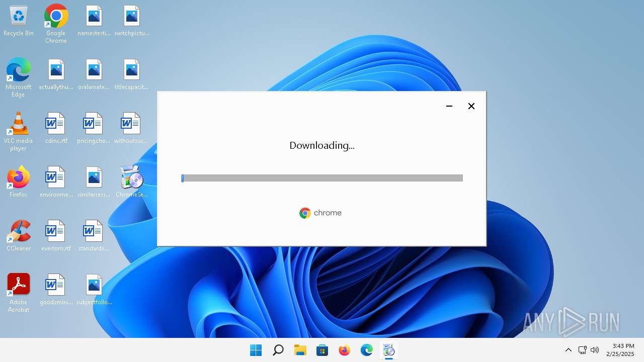
Task: Select the evertom.rtf document icon
Action: pos(56,236)
